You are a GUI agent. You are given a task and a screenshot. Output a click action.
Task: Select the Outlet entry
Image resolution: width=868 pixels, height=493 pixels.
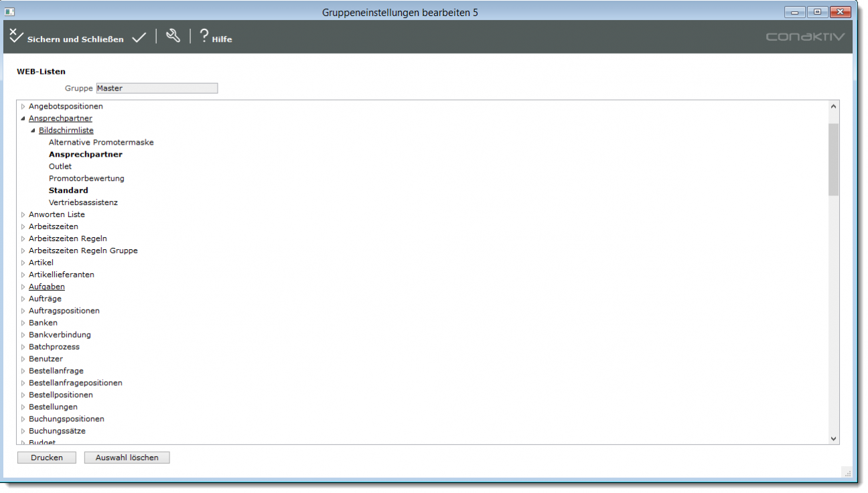60,167
